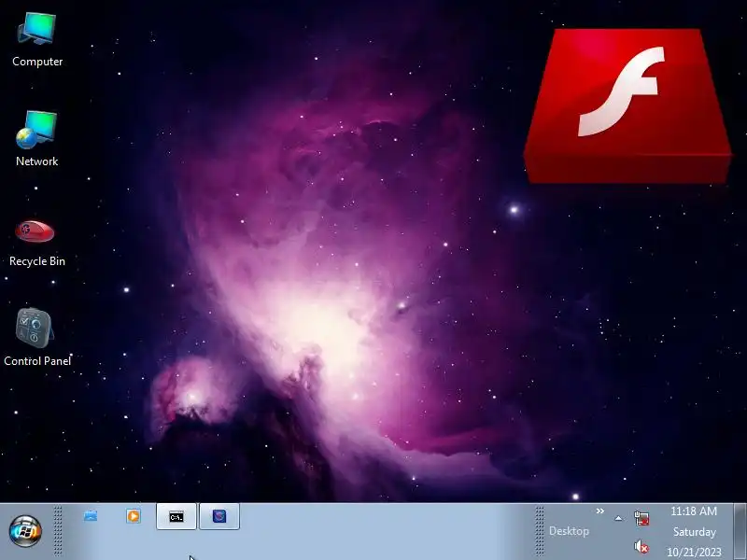Launch Windows Media Player from taskbar
Screen dimensions: 747x560
[134, 516]
